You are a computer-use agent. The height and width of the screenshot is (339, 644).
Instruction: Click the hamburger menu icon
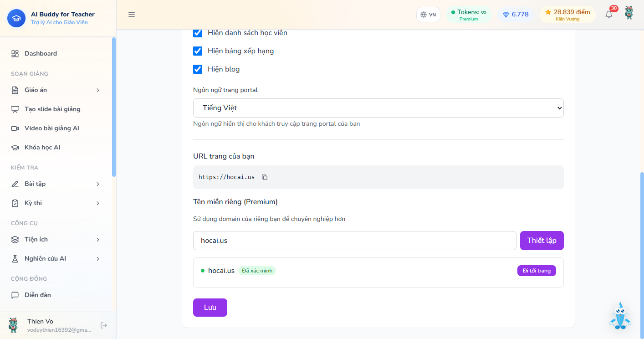(x=132, y=15)
